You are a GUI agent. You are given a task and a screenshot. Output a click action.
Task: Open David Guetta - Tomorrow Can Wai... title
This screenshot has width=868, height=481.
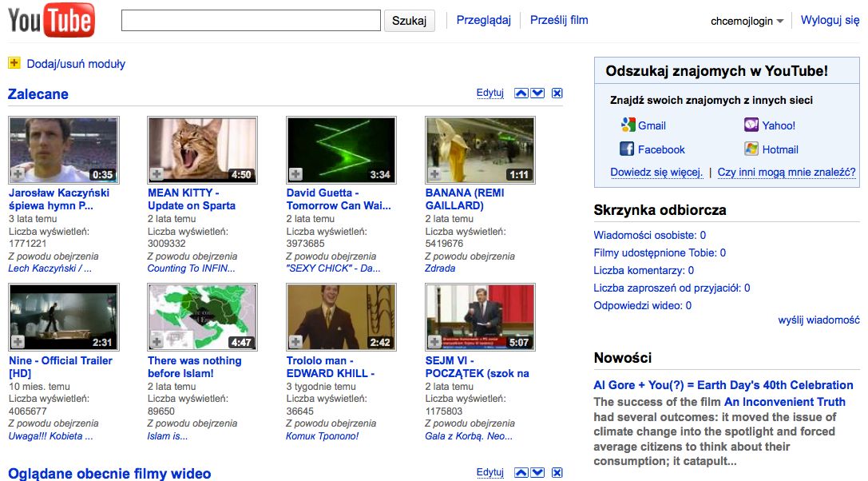[x=339, y=199]
